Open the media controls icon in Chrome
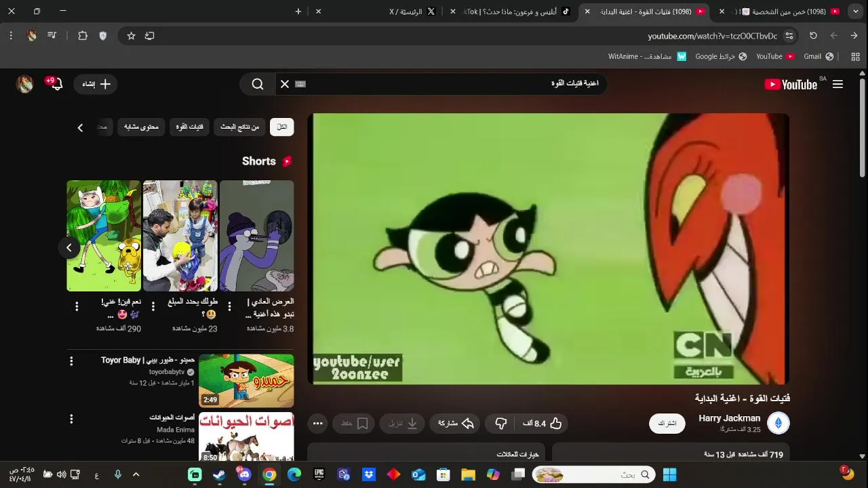Viewport: 868px width, 488px height. (x=52, y=36)
